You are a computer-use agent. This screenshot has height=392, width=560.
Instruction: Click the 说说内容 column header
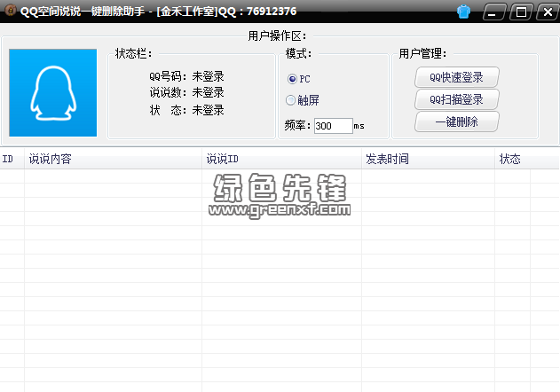[114, 159]
